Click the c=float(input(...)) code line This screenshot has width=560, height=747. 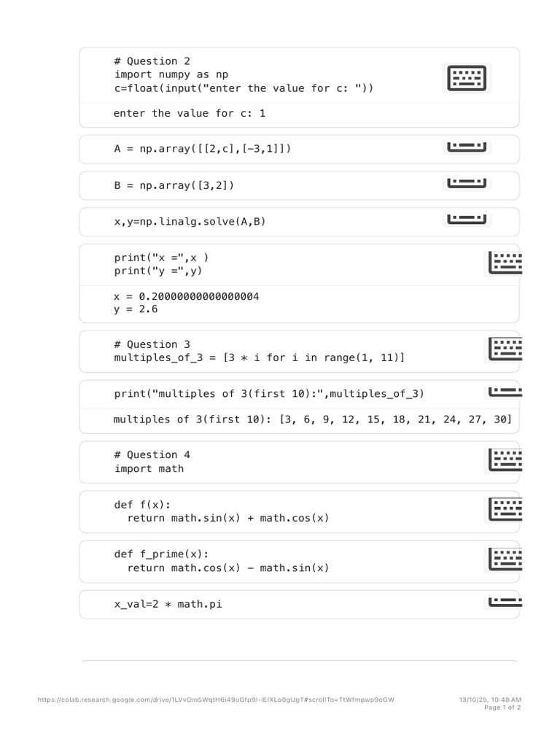[244, 88]
